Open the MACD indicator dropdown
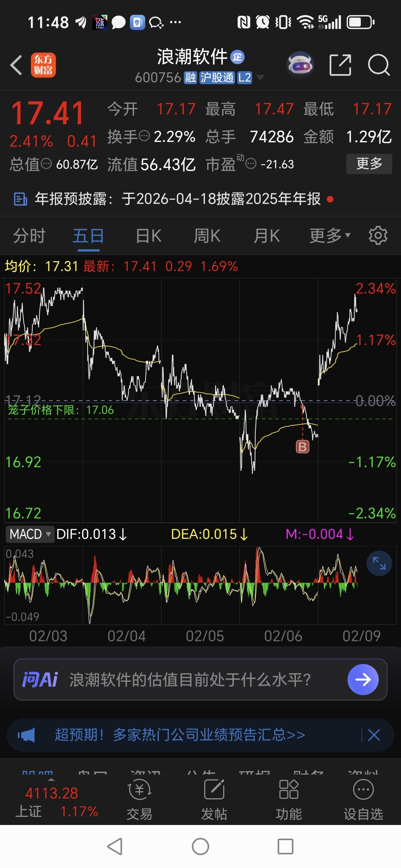Viewport: 401px width, 868px height. pos(30,534)
